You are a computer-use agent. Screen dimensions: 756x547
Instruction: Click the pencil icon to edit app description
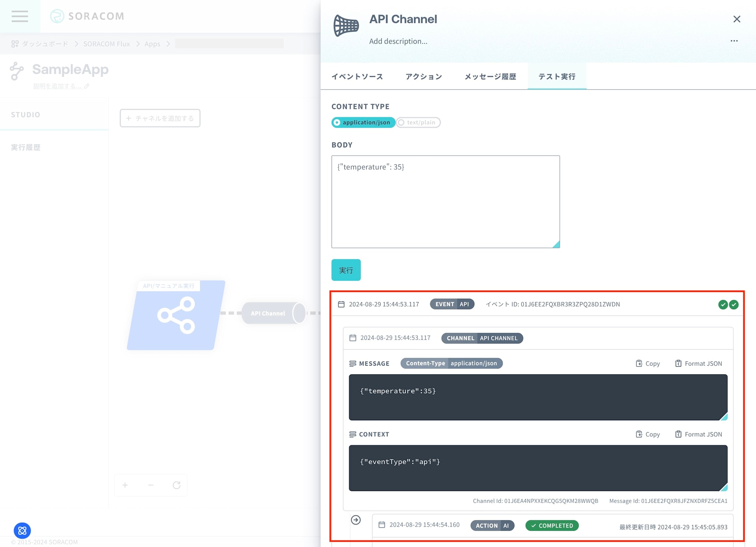(x=87, y=86)
